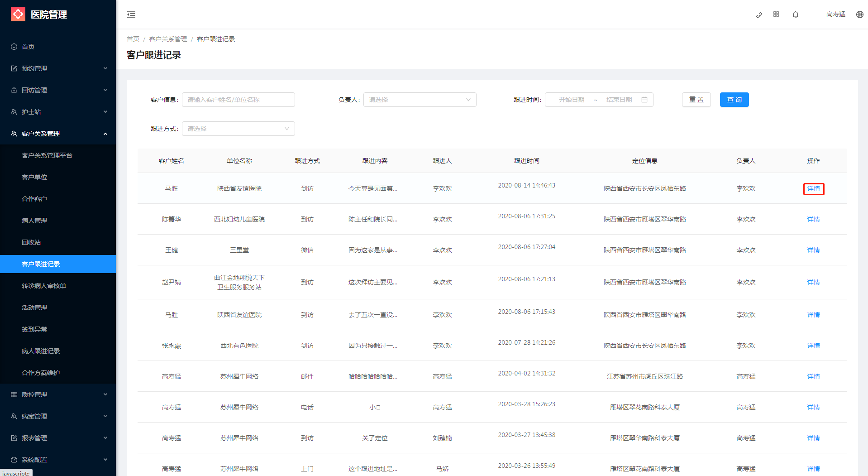The width and height of the screenshot is (868, 476).
Task: Focus the 客户信息 name input field
Action: pos(238,100)
